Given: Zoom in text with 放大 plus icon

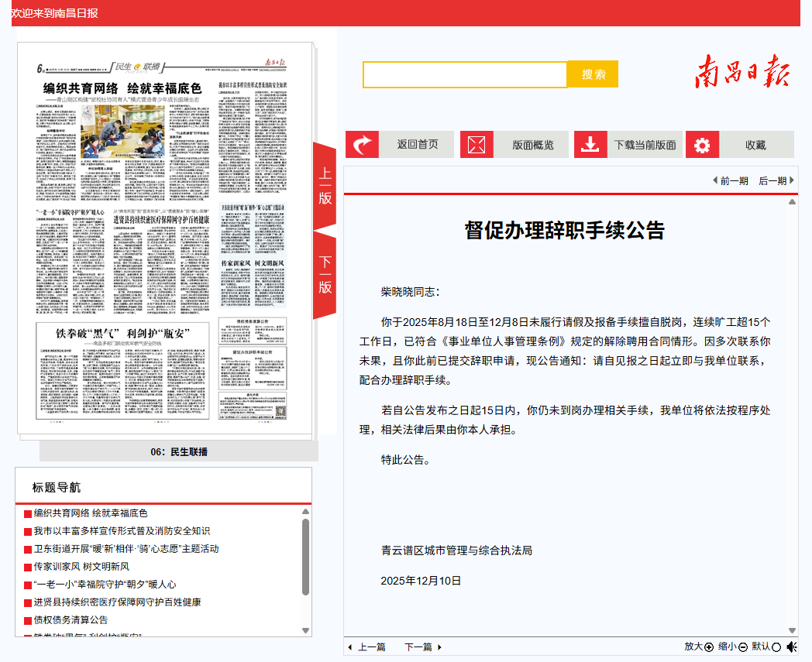Looking at the screenshot, I should (x=708, y=647).
